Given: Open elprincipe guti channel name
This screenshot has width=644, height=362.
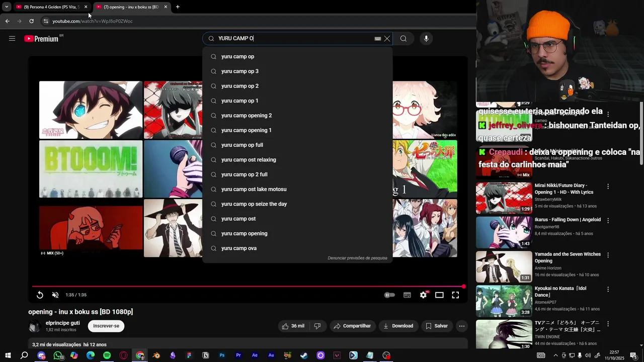Looking at the screenshot, I should (x=63, y=323).
